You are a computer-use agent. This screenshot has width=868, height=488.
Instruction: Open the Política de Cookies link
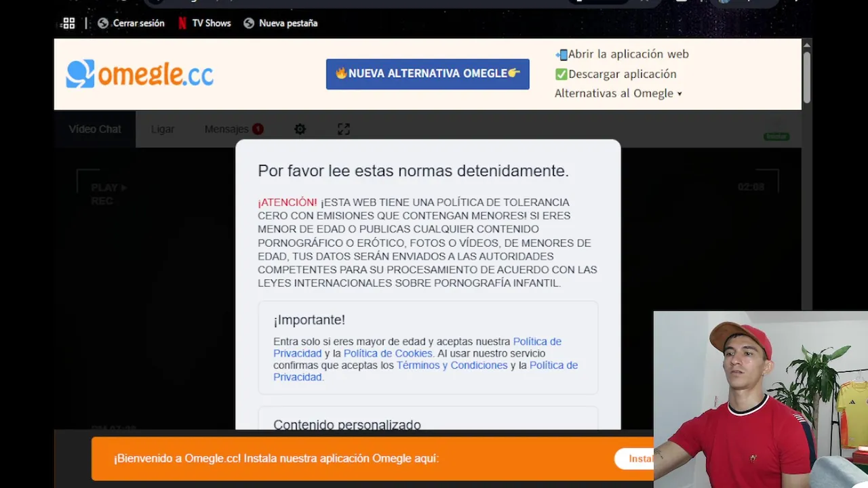pyautogui.click(x=388, y=353)
